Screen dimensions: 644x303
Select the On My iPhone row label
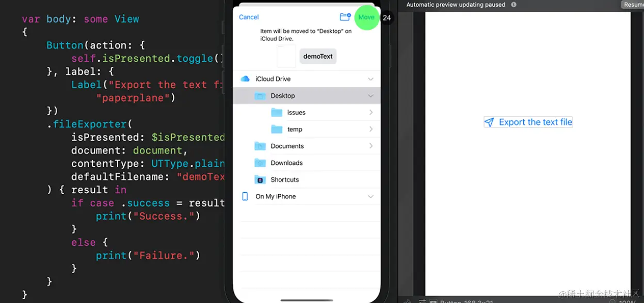(276, 196)
